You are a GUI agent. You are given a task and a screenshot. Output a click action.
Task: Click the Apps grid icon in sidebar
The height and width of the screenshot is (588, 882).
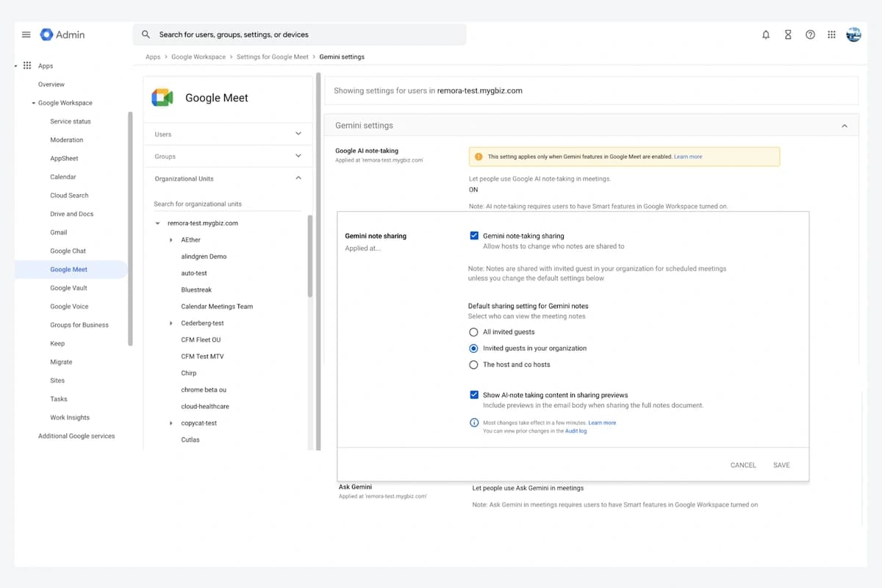tap(27, 65)
